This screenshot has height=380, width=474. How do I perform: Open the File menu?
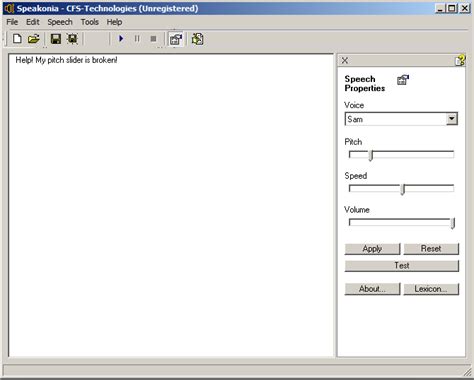point(12,22)
